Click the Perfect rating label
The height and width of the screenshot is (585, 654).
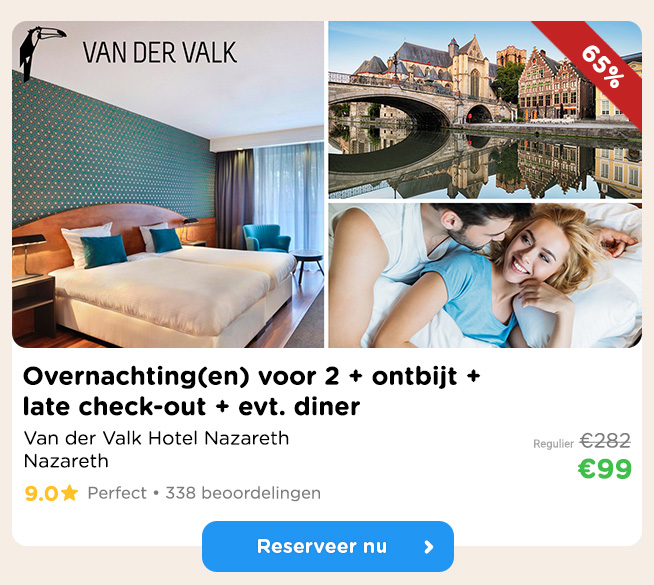[117, 493]
